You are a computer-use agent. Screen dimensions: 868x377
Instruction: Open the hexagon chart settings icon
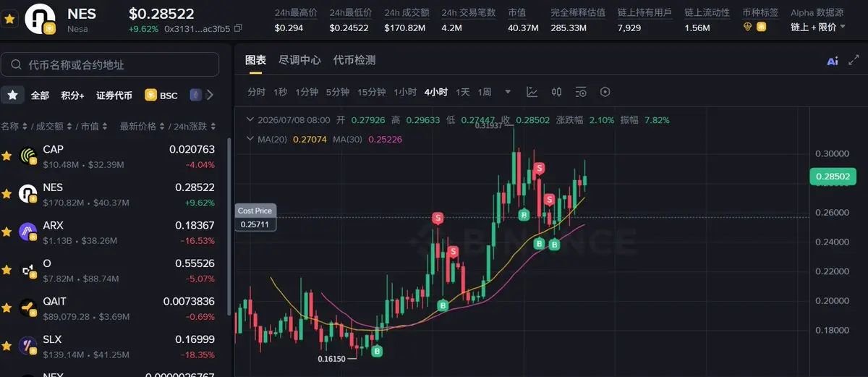(605, 92)
